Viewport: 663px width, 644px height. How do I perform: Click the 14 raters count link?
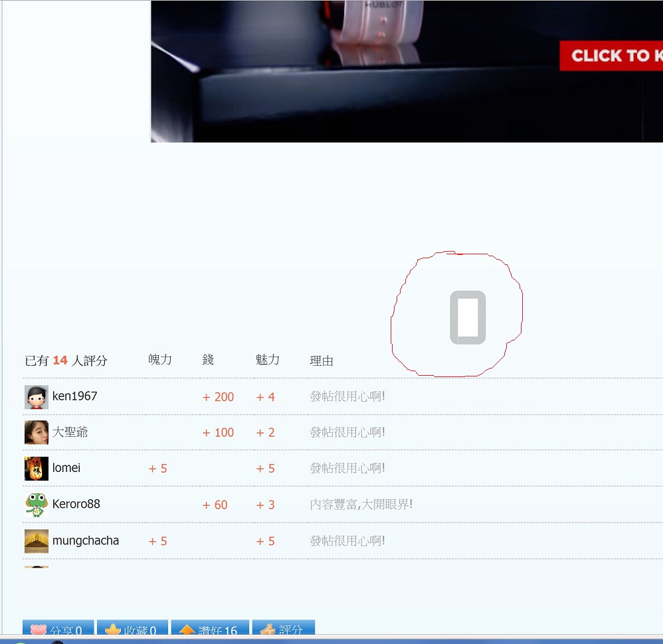point(60,361)
